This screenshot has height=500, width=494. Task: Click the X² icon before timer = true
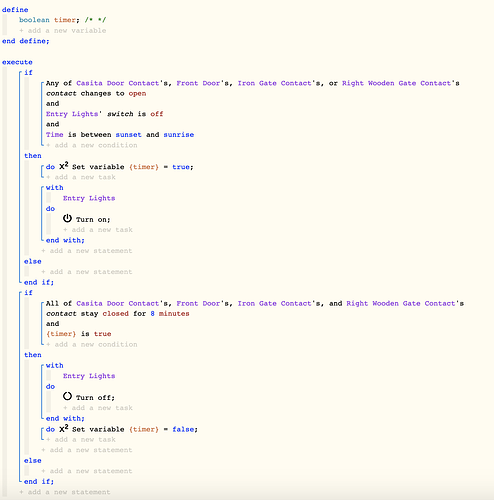click(x=64, y=166)
